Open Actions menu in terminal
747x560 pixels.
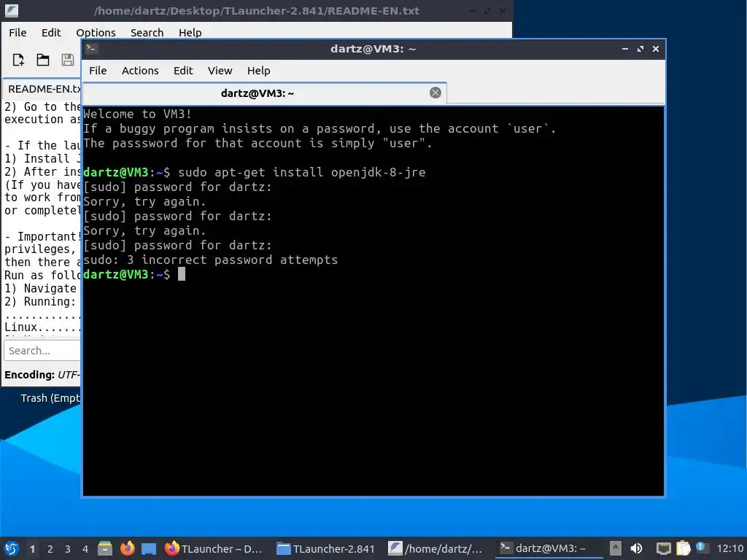[x=140, y=71]
